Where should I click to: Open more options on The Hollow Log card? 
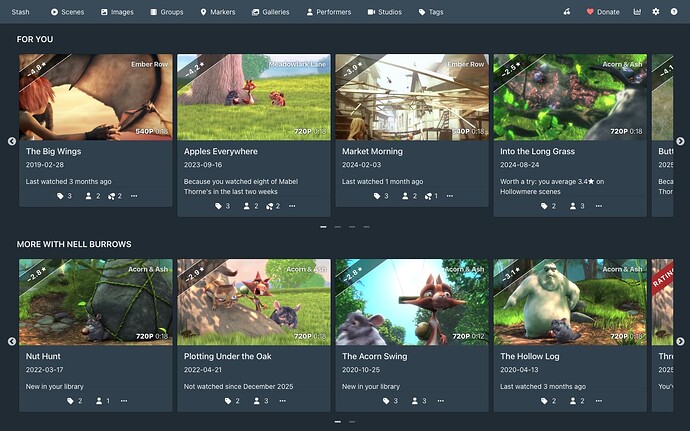click(598, 401)
